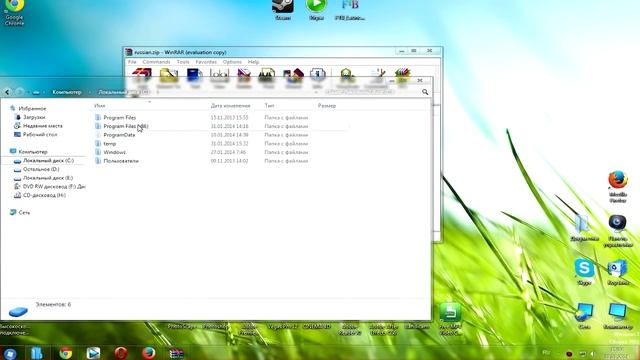Click the Windows Start button

(x=10, y=353)
